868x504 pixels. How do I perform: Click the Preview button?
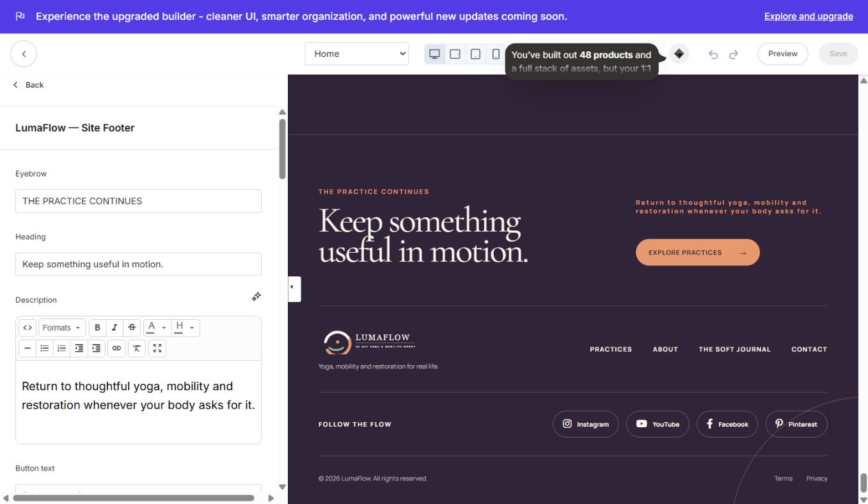pyautogui.click(x=783, y=54)
